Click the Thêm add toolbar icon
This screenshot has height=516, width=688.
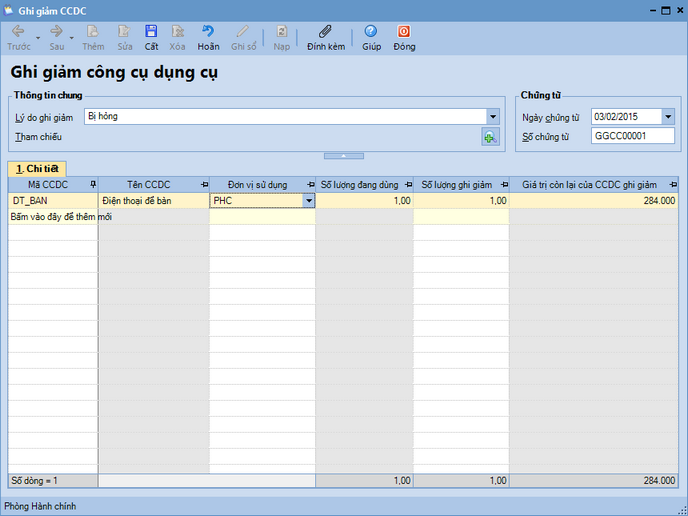coord(93,38)
